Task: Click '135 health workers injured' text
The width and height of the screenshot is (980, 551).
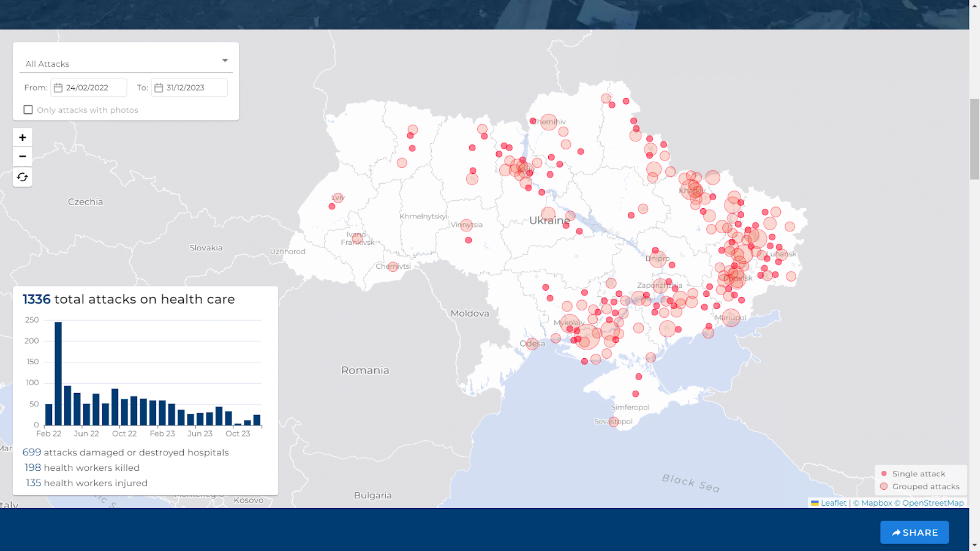Action: click(x=86, y=483)
